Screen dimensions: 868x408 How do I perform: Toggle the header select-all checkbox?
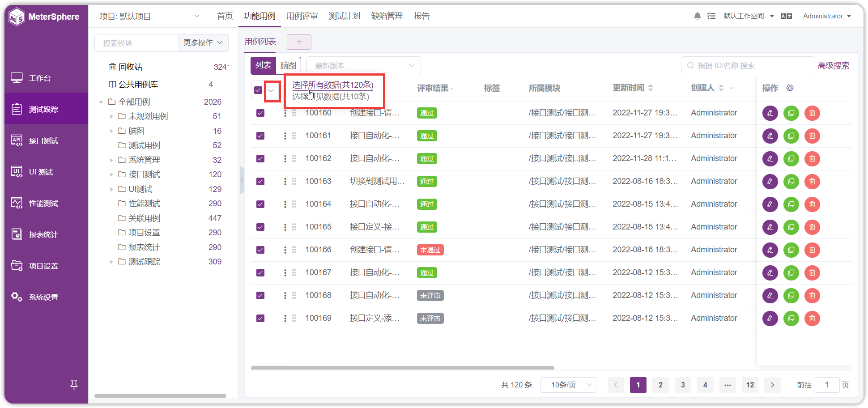coord(258,90)
